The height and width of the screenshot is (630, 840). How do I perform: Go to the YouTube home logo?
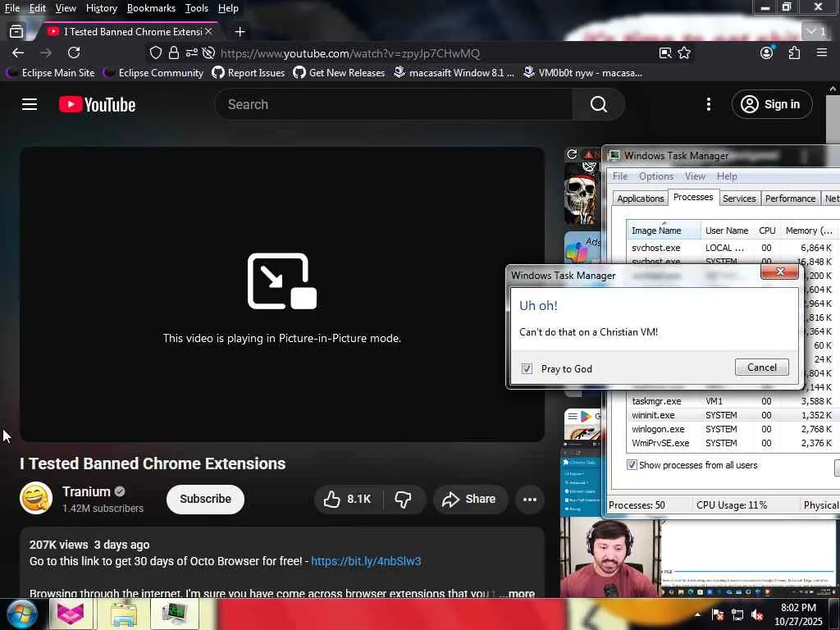97,104
